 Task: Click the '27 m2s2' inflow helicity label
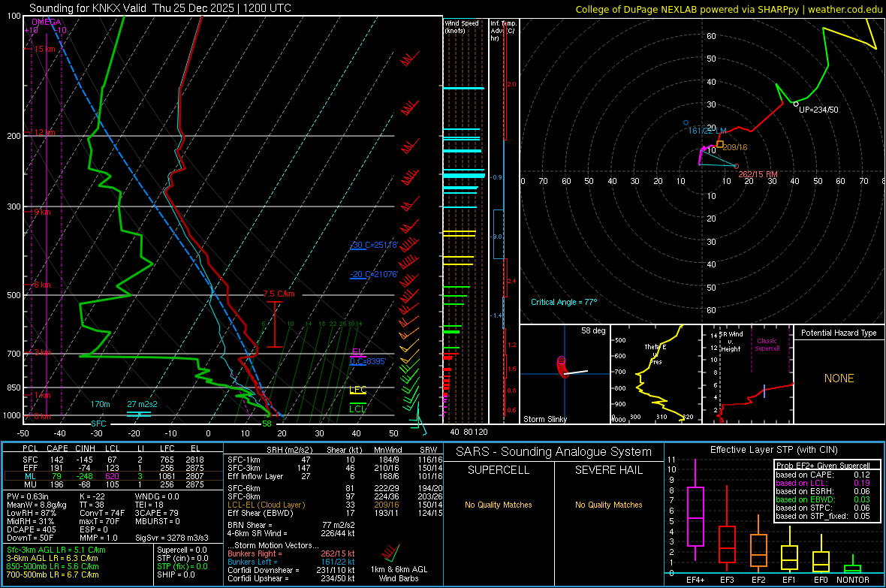[x=142, y=404]
